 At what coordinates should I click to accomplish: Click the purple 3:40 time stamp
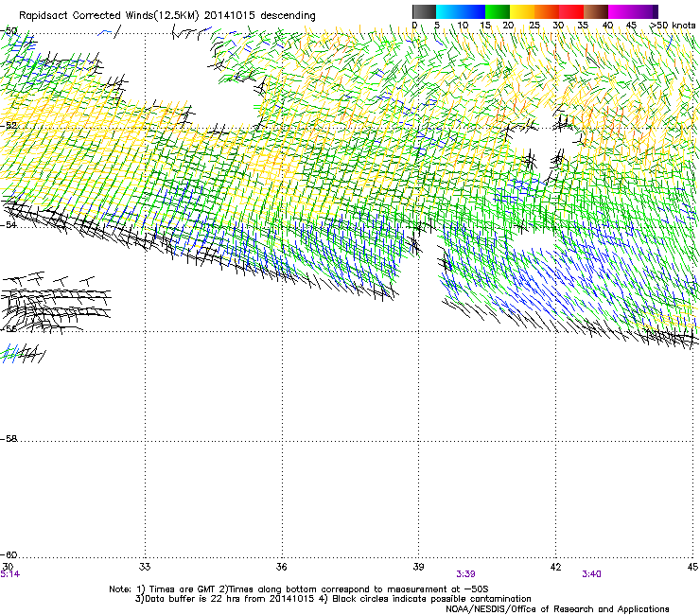tap(591, 574)
